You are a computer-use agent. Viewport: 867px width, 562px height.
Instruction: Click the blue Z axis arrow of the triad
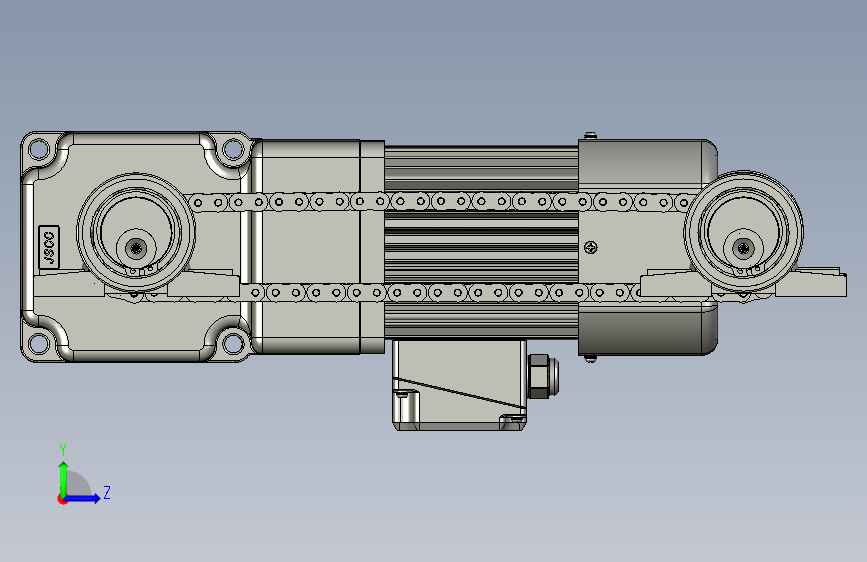(x=82, y=498)
